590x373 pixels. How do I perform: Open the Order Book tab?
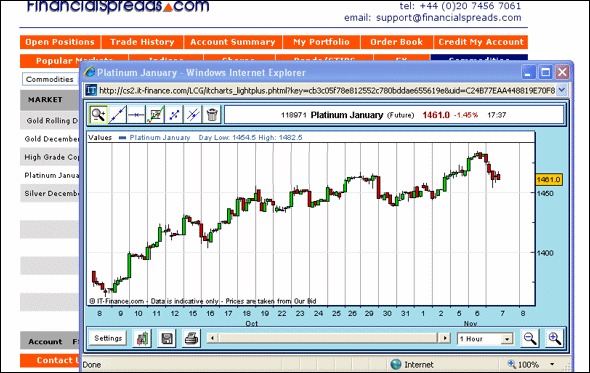397,42
